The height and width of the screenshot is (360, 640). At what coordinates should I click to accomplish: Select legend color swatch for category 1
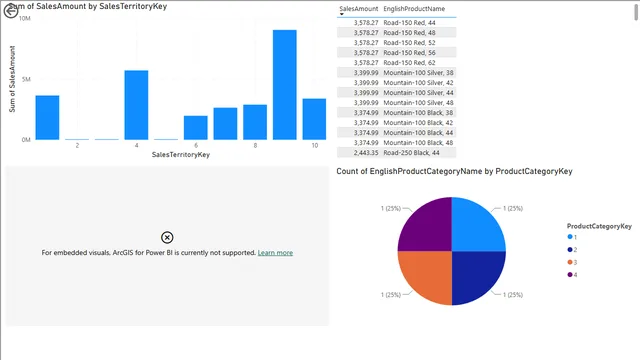570,237
